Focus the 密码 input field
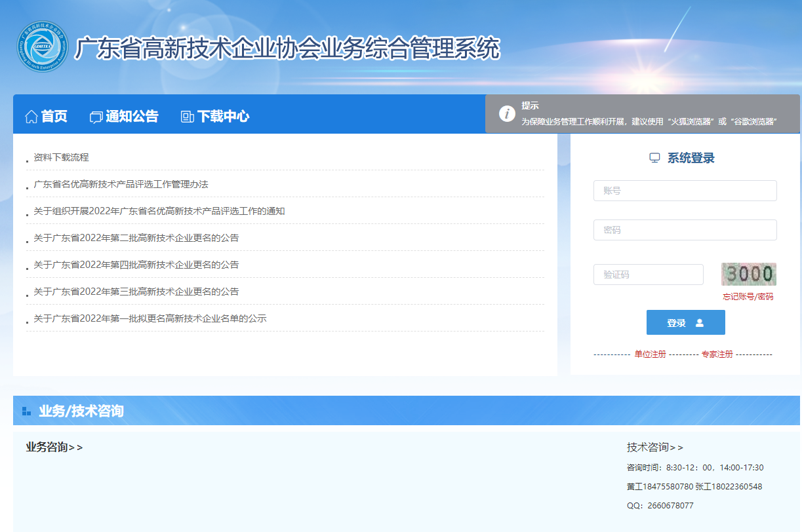Viewport: 802px width, 532px height. coord(685,230)
